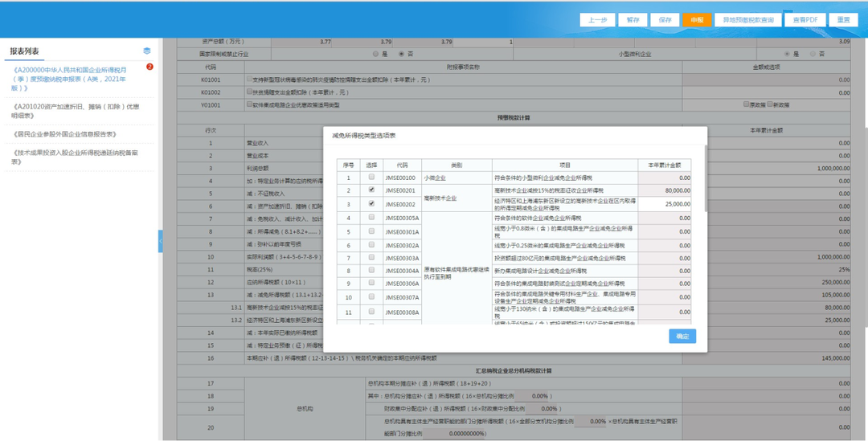Click the 选择 column header in dialog
Screen dimensions: 868x441
coord(371,165)
